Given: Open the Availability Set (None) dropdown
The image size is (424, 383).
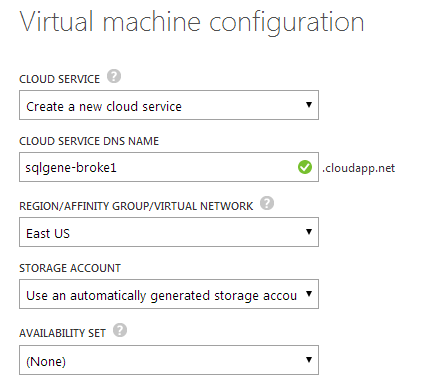Looking at the screenshot, I should [x=169, y=360].
